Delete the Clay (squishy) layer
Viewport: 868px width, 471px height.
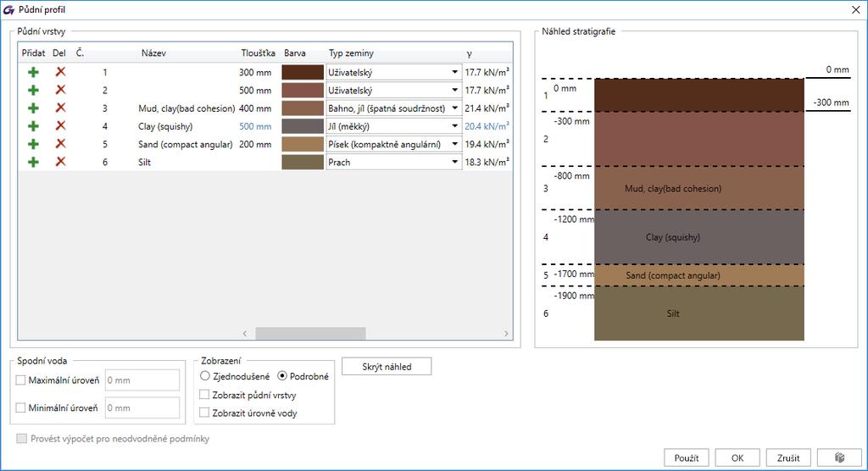click(x=60, y=125)
